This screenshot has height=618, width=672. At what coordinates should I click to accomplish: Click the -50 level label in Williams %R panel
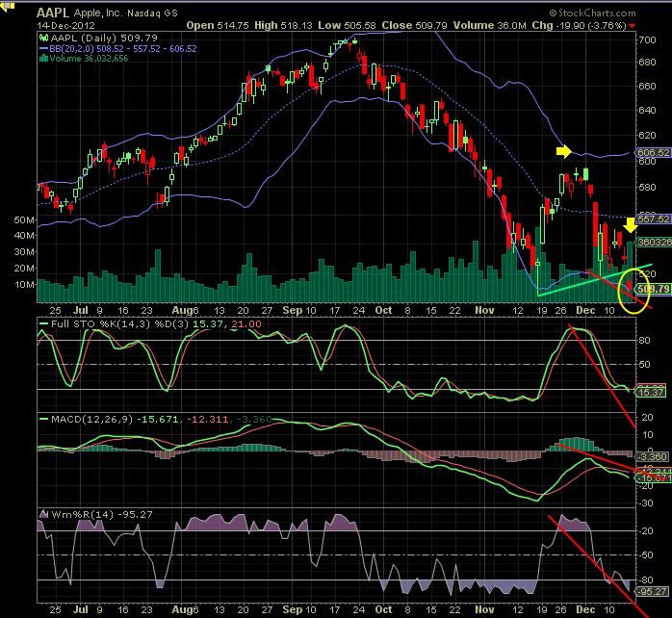point(645,555)
